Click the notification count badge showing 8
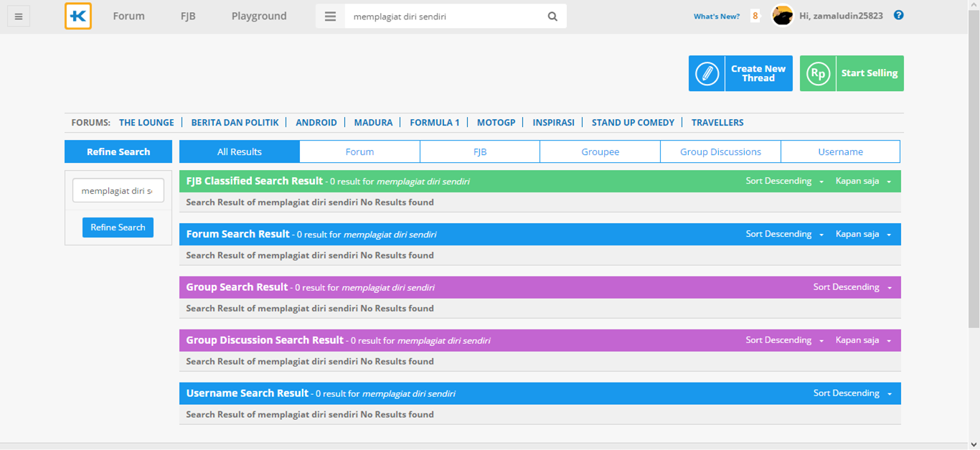 (754, 15)
